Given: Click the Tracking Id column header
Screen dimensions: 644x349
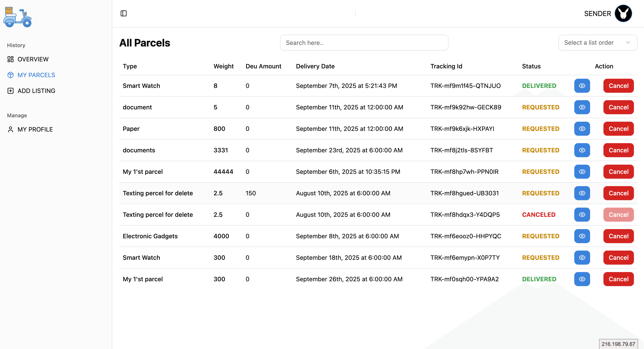Looking at the screenshot, I should point(446,66).
